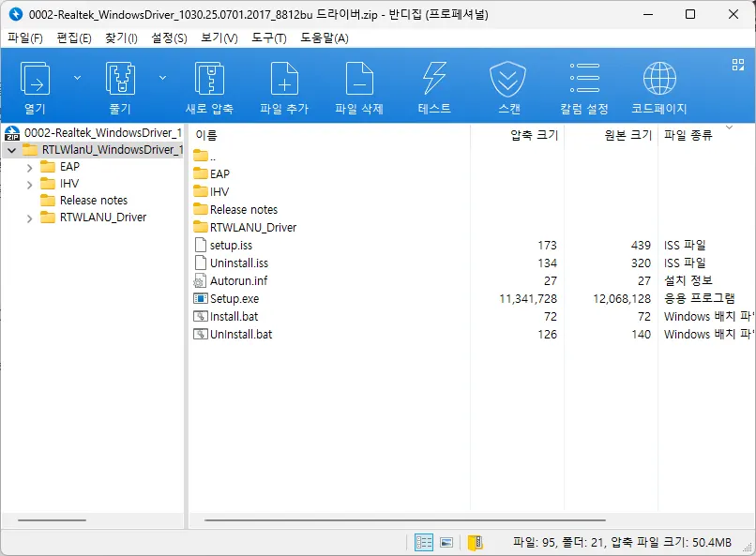Click the 응용 프로그램 file type cell
This screenshot has width=756, height=556.
tap(700, 299)
